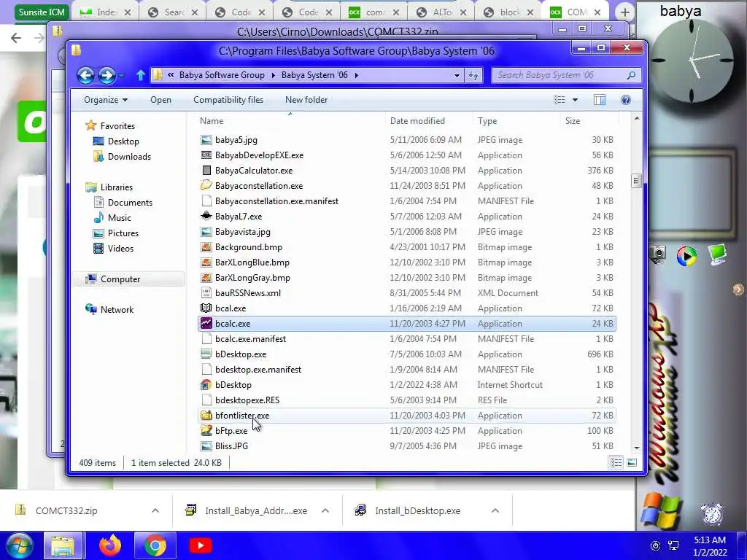The image size is (747, 560).
Task: Open a new browser tab with plus
Action: pos(624,12)
